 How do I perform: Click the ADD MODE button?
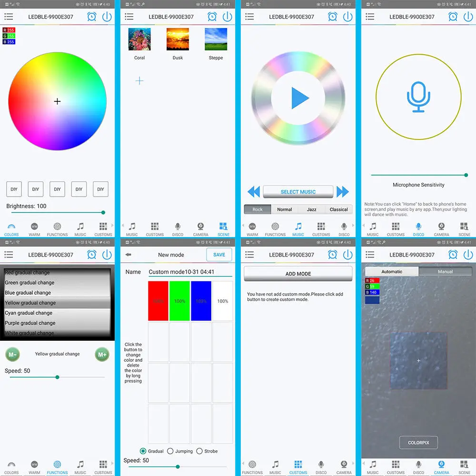(298, 274)
